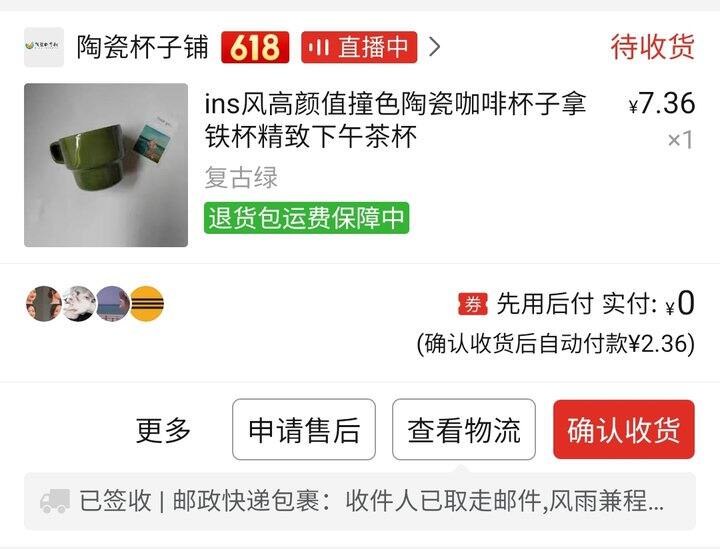
Task: Click 申请售后 button
Action: 304,430
